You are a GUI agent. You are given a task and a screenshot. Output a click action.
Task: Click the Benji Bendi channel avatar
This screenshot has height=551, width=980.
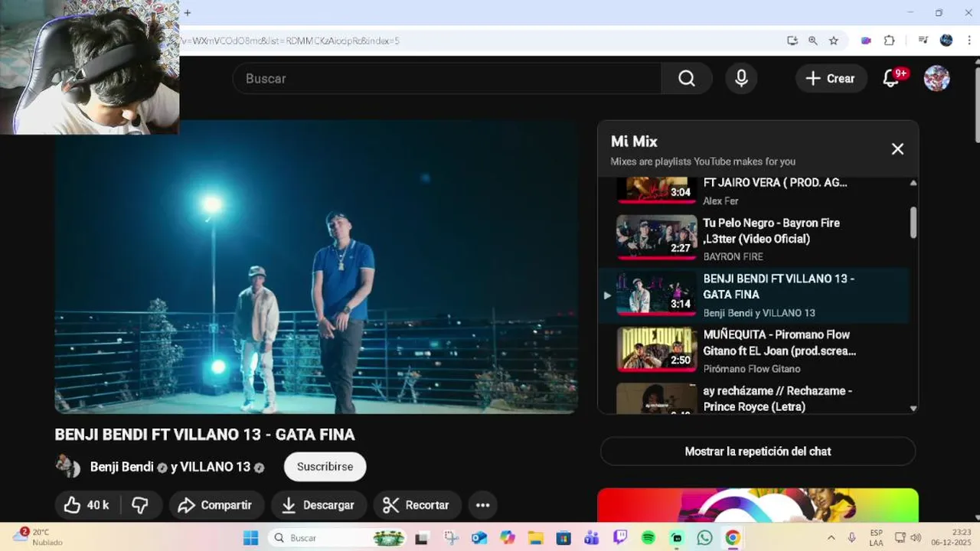pos(67,466)
